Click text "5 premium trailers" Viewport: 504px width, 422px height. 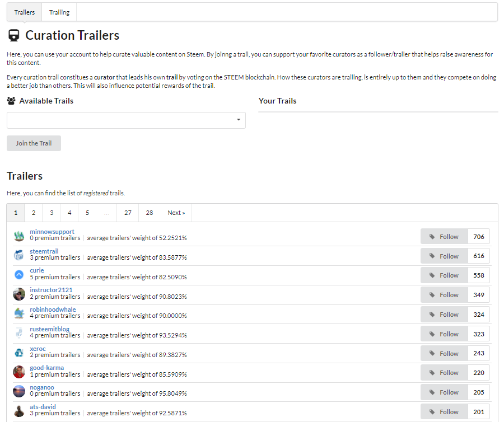55,277
